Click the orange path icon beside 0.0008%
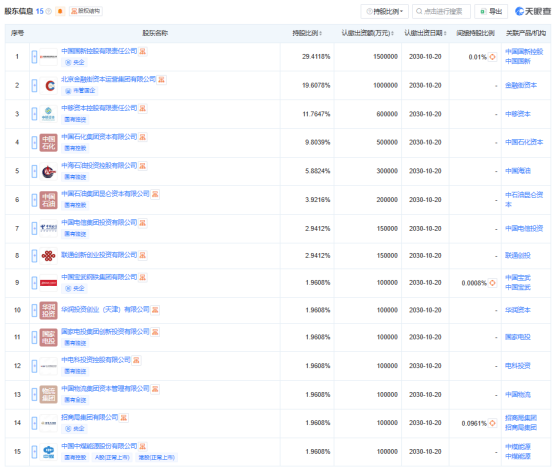553x473 pixels. click(x=492, y=283)
